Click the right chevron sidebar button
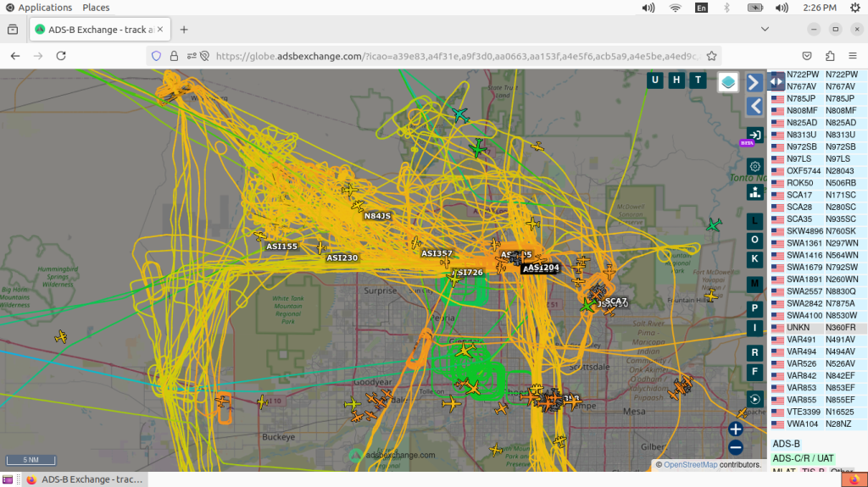The height and width of the screenshot is (487, 868). coord(754,82)
